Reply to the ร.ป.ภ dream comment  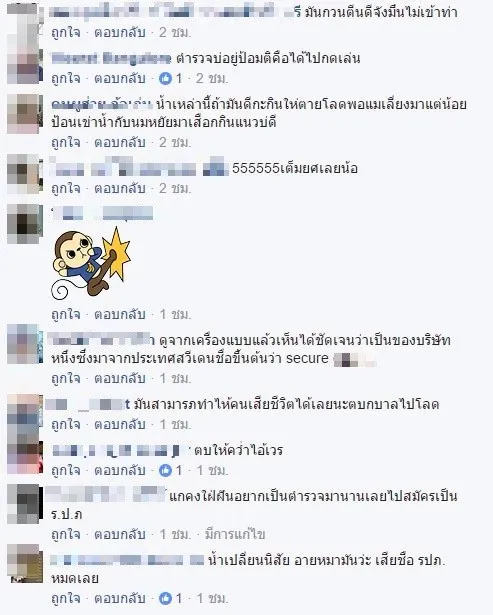(120, 534)
